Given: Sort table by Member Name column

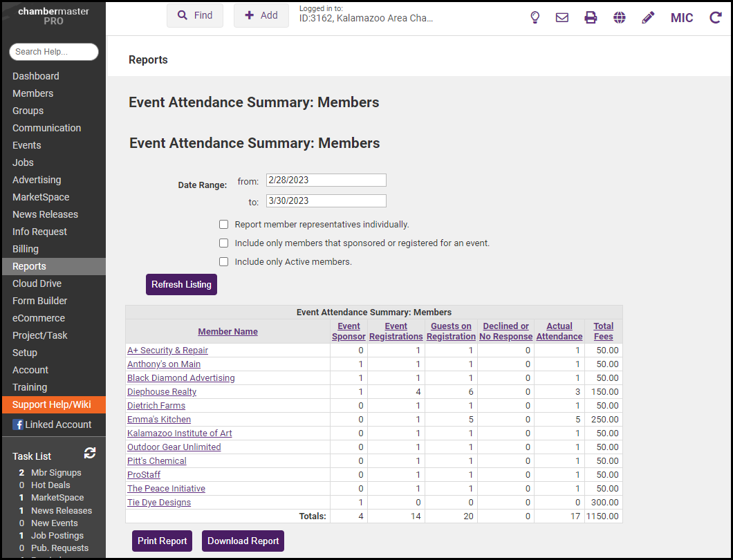Looking at the screenshot, I should (x=228, y=332).
